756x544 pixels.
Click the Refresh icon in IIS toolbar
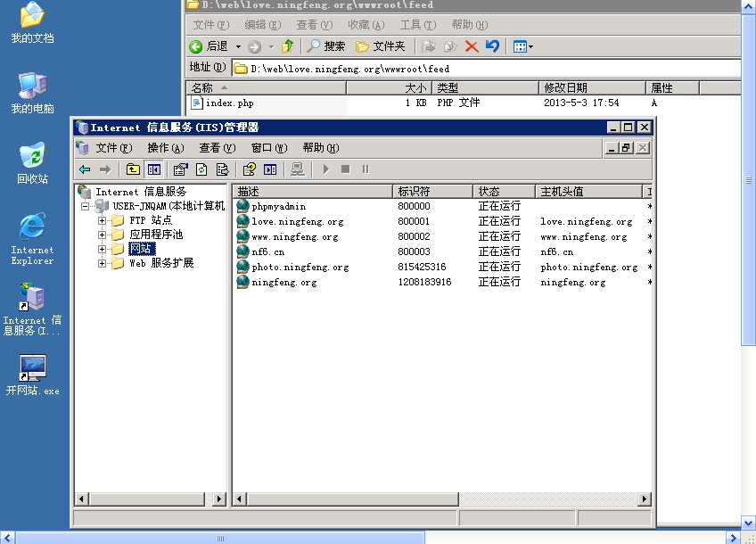[x=201, y=169]
